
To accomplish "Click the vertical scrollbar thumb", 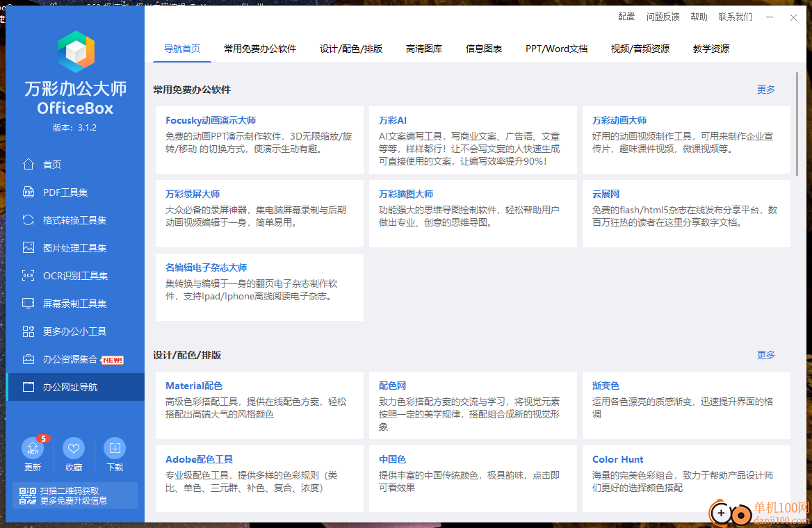I will [797, 123].
